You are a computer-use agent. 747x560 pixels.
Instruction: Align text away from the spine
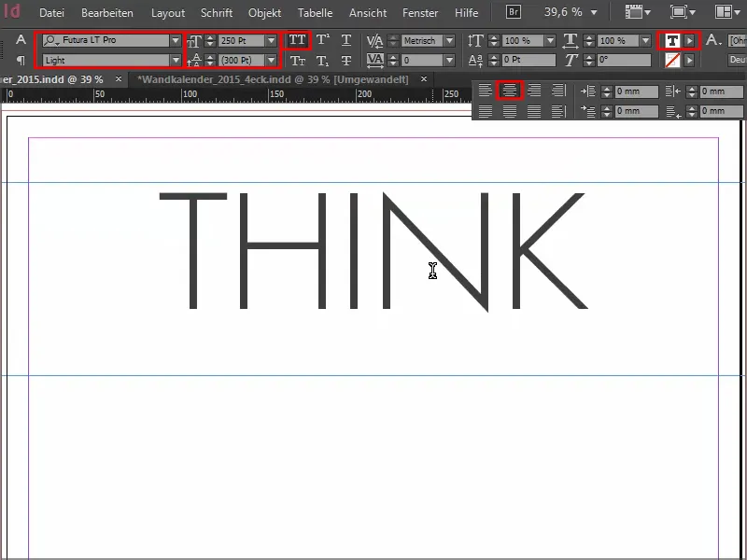pos(558,111)
